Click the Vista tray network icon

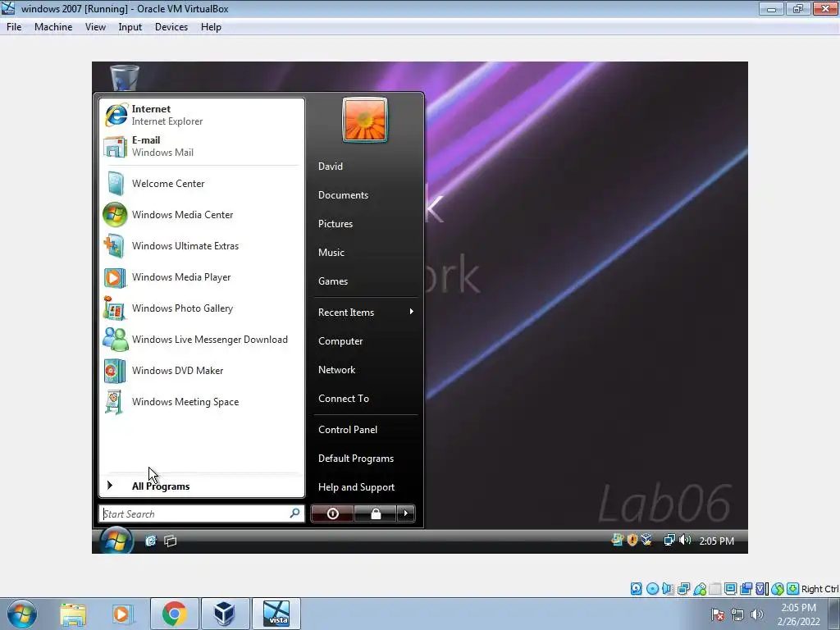tap(669, 540)
